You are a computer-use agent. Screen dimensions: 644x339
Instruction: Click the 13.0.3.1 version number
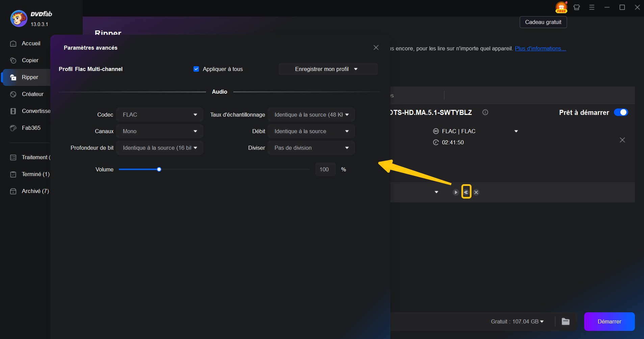point(39,24)
